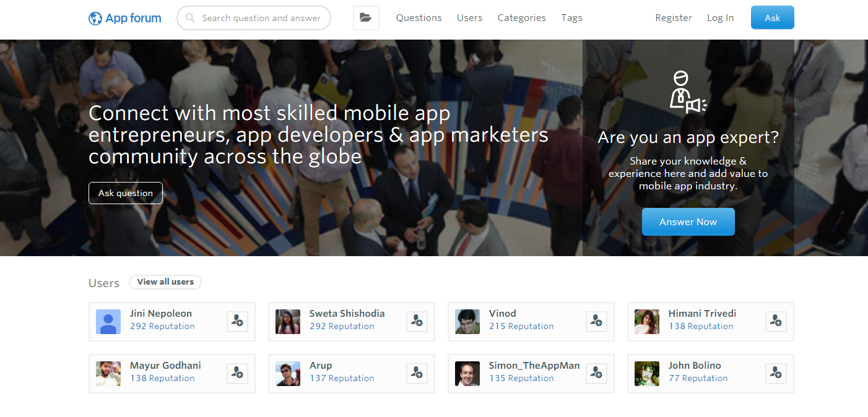Open the Categories section
Image resolution: width=868 pixels, height=417 pixels.
point(521,17)
